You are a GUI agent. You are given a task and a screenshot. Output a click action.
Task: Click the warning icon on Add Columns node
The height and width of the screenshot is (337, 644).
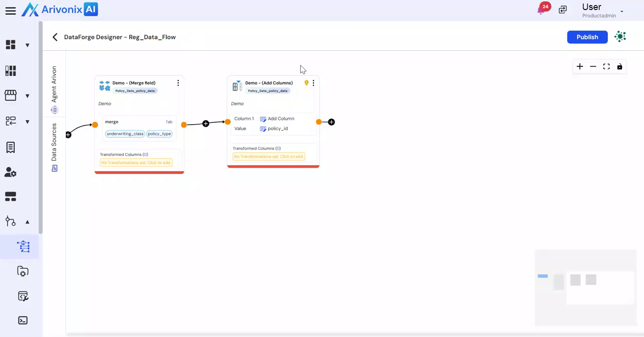point(306,83)
